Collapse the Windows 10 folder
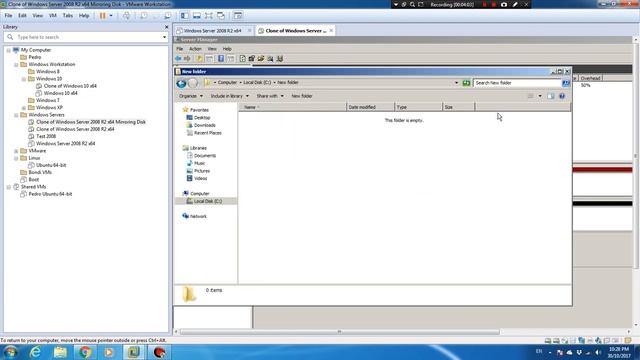Image resolution: width=640 pixels, height=360 pixels. 24,79
